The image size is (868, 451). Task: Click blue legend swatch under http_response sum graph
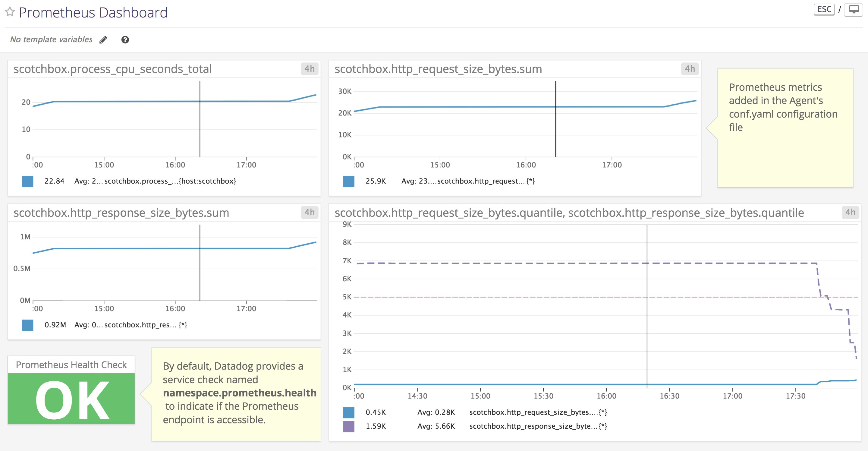(28, 325)
